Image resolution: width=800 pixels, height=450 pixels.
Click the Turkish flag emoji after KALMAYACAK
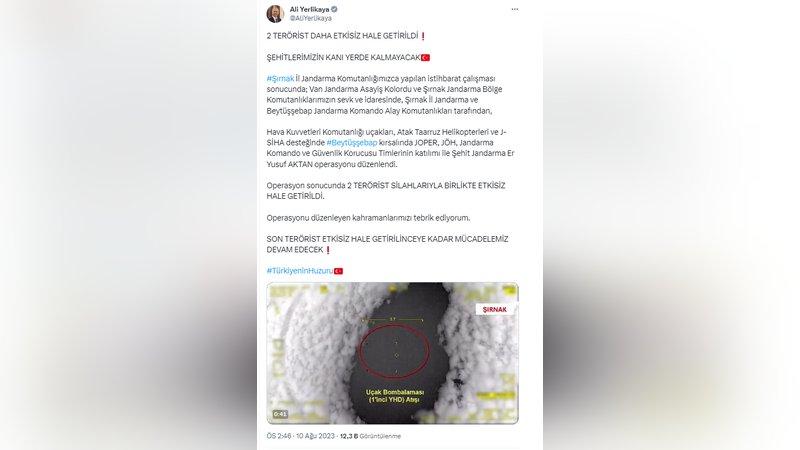(426, 58)
